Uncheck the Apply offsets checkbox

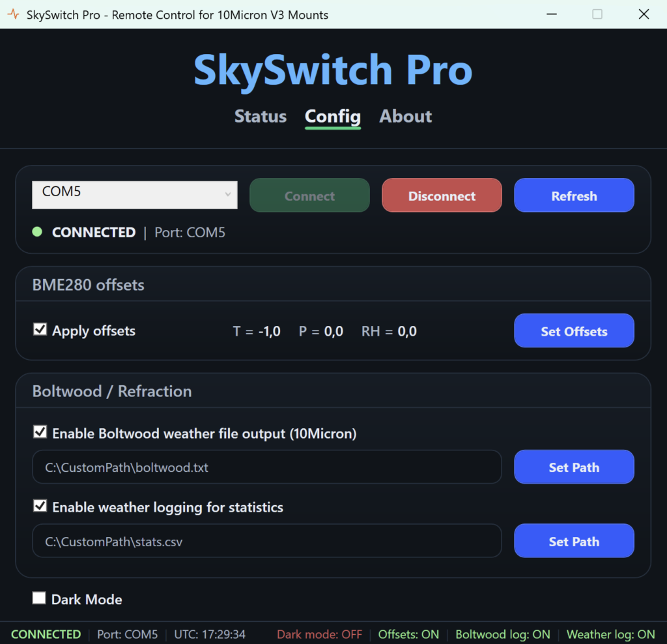point(40,330)
